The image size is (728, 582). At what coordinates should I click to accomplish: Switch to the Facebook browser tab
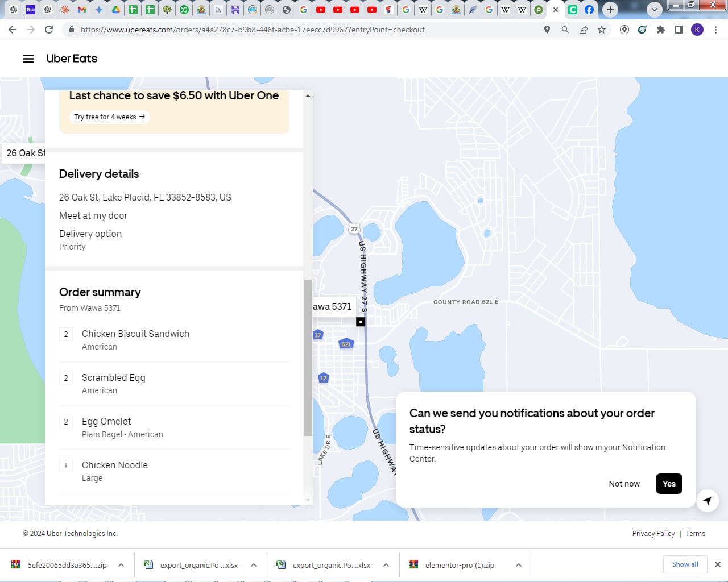coord(589,10)
